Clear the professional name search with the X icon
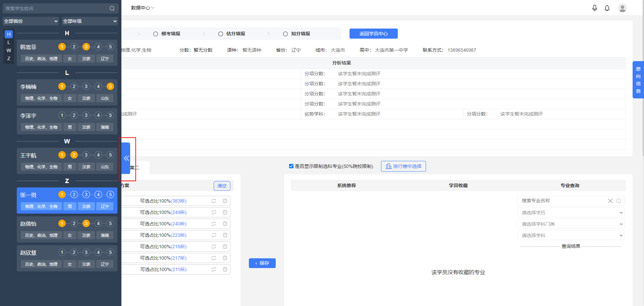 [610, 201]
